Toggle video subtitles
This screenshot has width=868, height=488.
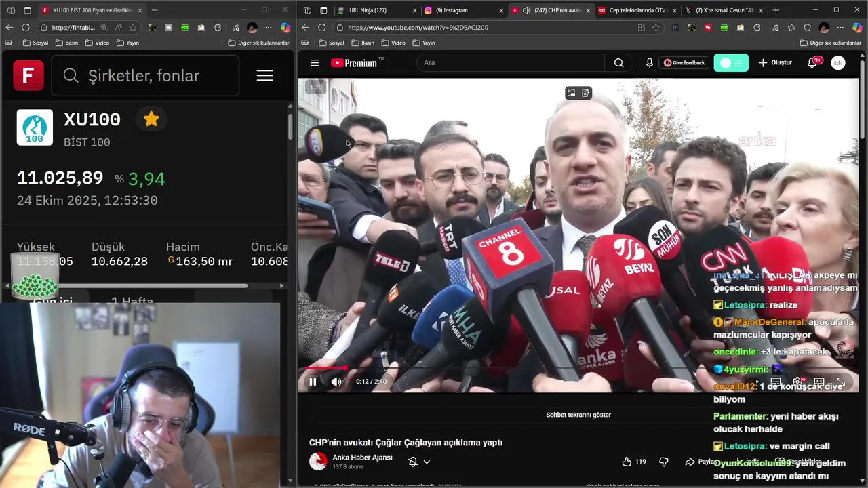point(776,382)
